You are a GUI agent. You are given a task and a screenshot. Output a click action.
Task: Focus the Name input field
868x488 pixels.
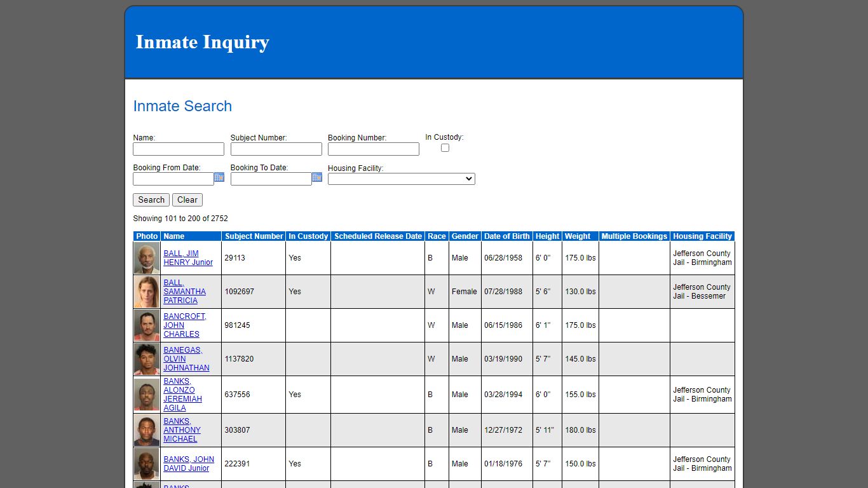click(179, 149)
